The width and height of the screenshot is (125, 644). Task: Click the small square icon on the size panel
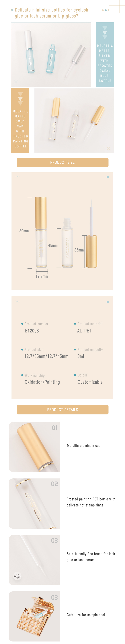108,177
